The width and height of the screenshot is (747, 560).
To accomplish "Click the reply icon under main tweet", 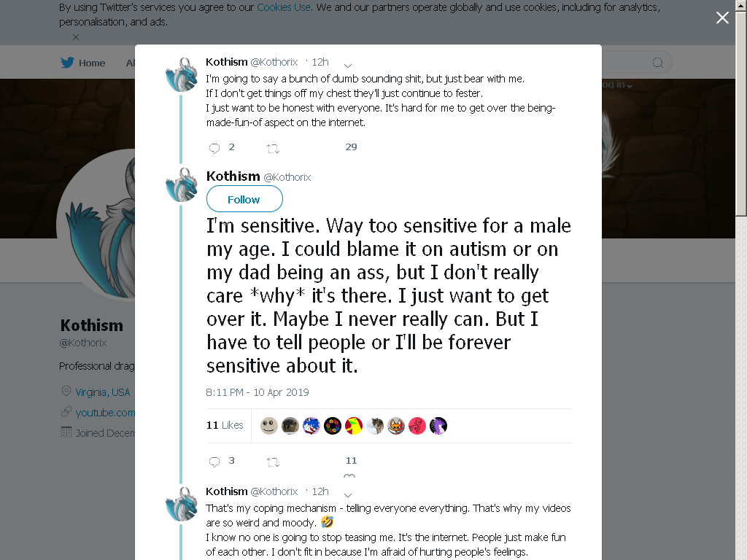I will coord(214,462).
